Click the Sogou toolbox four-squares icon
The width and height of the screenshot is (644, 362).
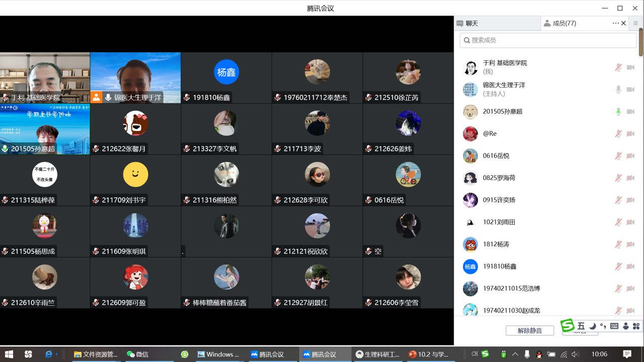point(636,326)
